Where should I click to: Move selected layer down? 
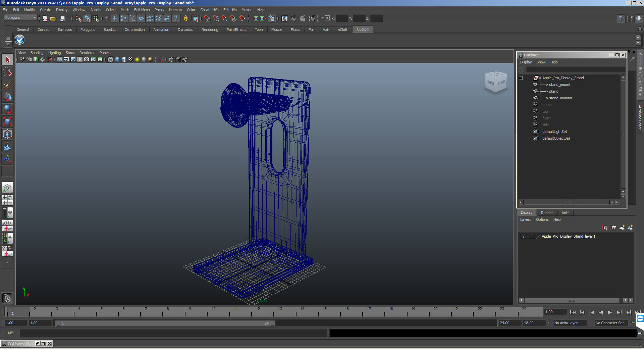(613, 228)
